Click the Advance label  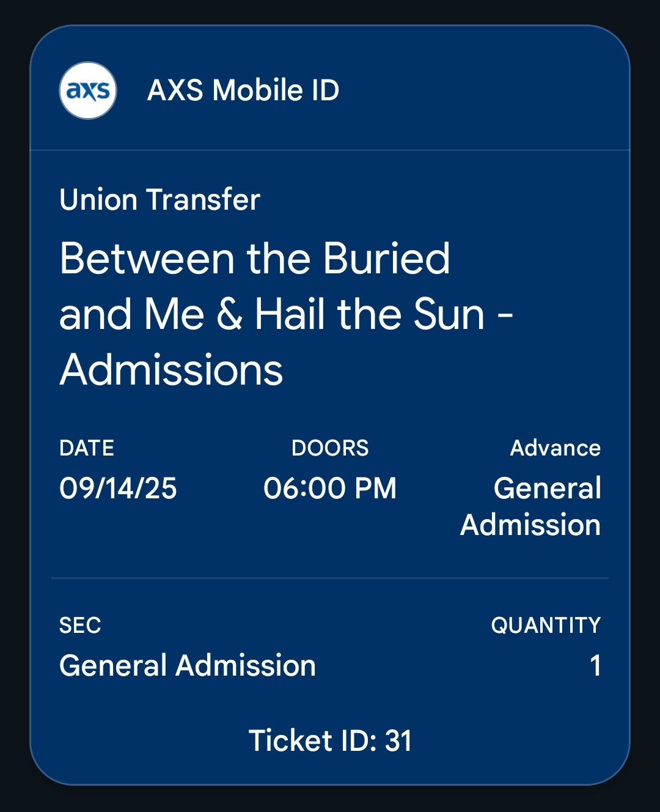[555, 448]
